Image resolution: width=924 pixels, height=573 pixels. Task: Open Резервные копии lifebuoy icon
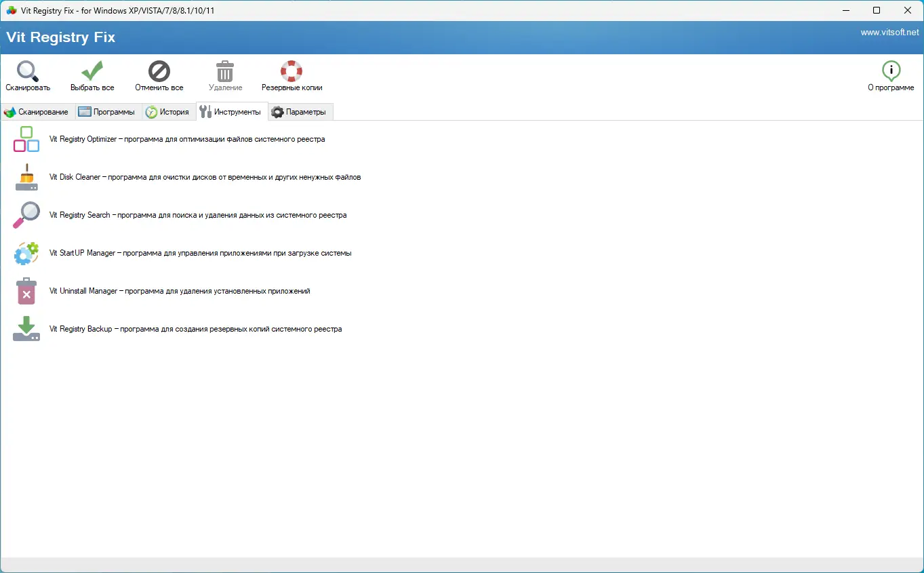[x=292, y=71]
